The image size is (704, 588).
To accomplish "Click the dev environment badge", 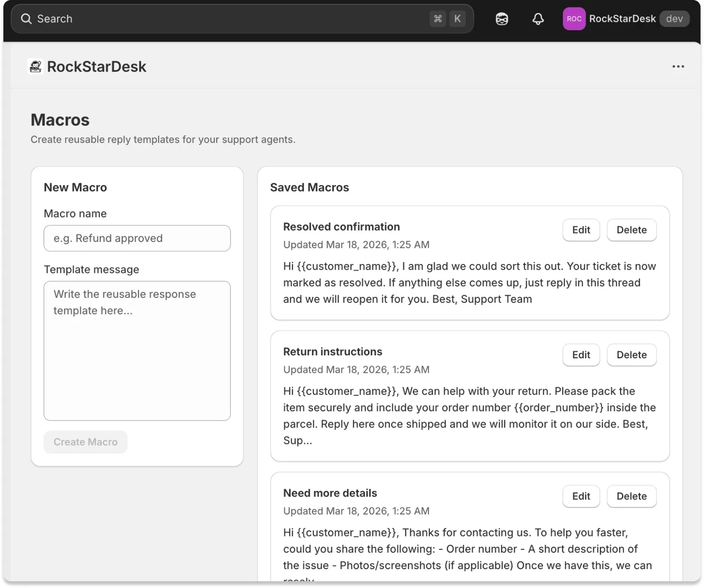I will [x=674, y=19].
